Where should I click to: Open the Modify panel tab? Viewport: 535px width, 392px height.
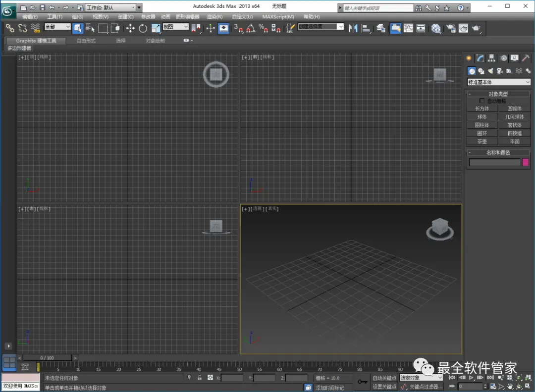click(x=480, y=58)
